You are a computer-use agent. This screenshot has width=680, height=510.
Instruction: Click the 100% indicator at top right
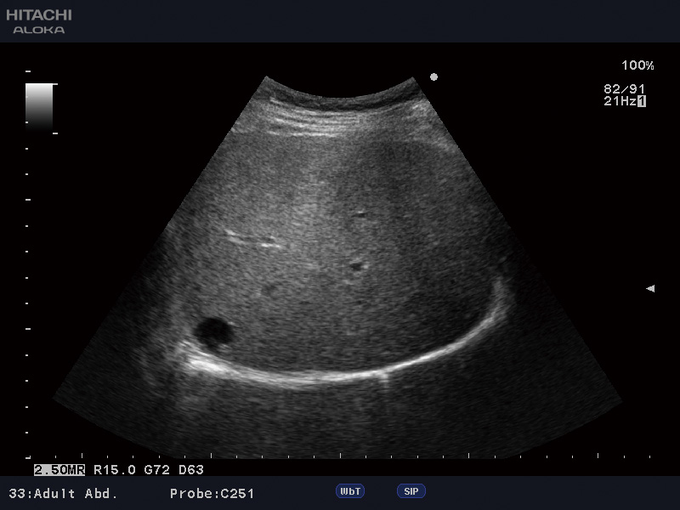click(637, 66)
